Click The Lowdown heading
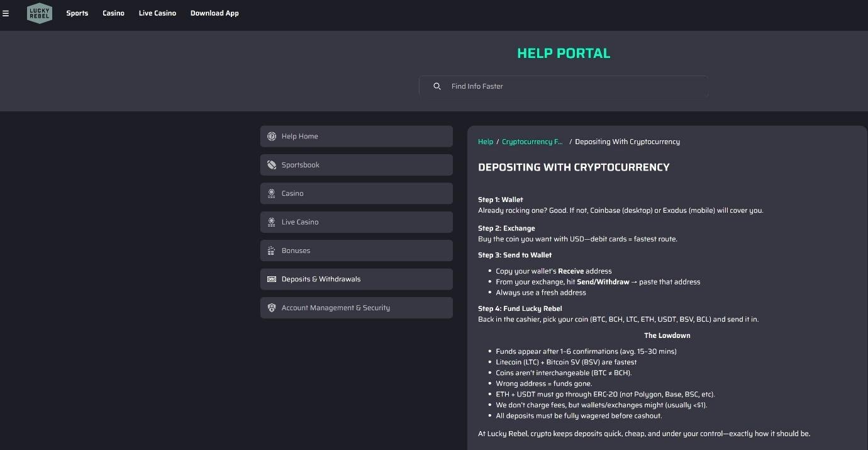Screen dimensions: 868x450 (667, 335)
